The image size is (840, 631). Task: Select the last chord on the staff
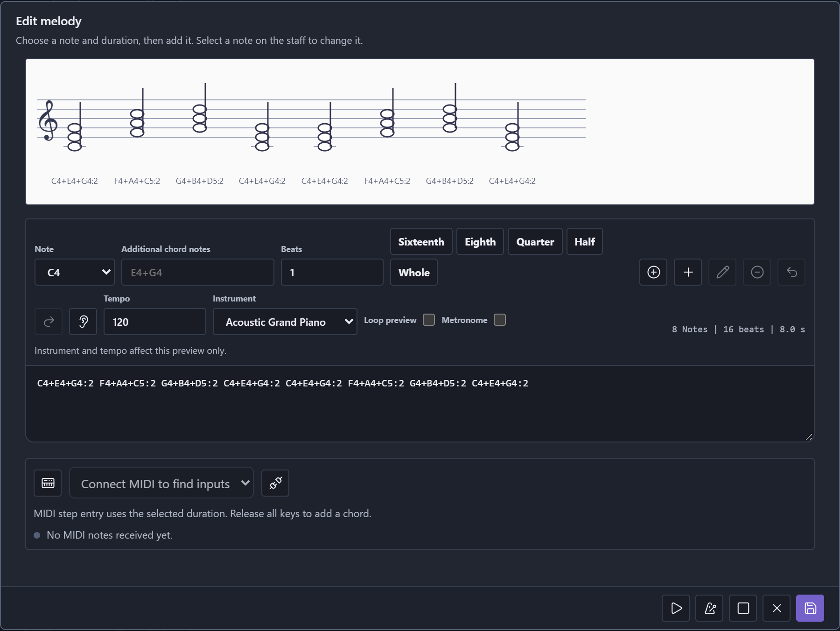[512, 137]
